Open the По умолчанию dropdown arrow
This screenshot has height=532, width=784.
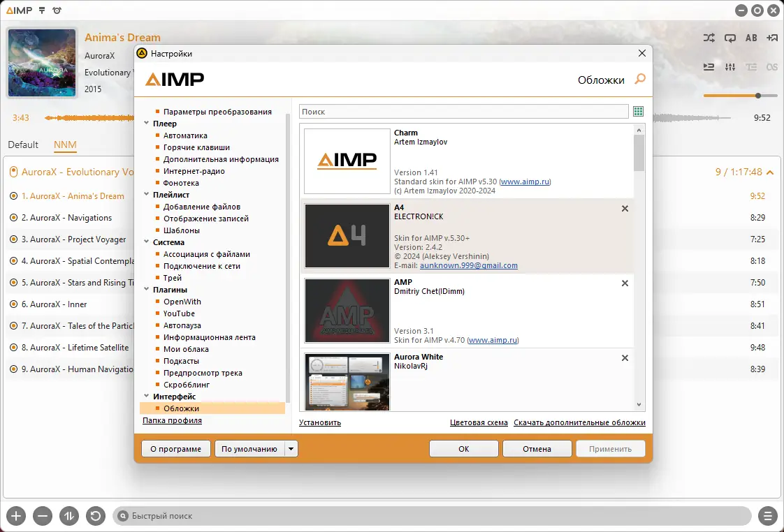[x=291, y=449]
